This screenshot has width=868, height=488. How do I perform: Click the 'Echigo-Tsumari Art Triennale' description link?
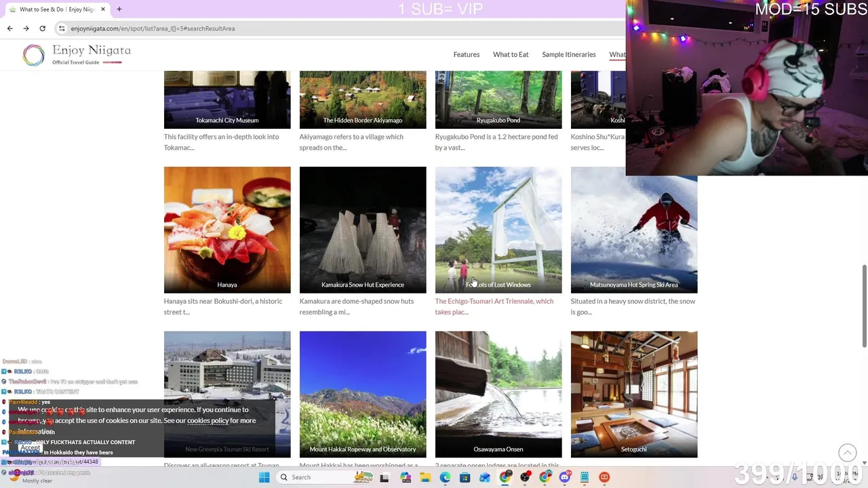[x=494, y=306]
